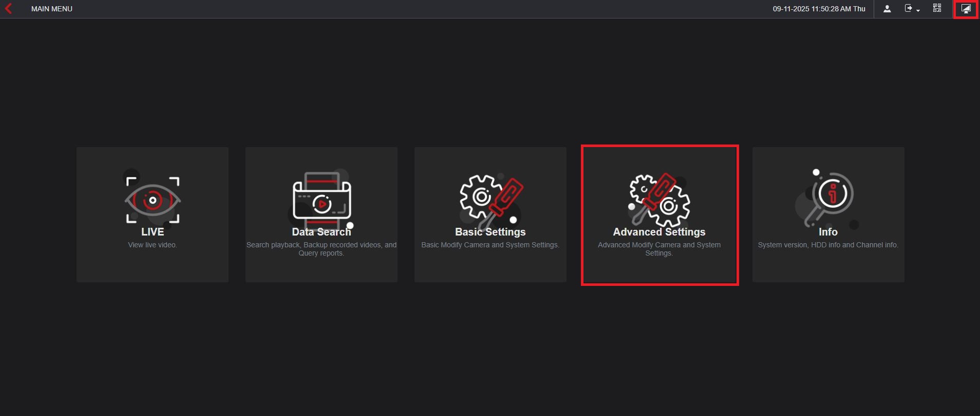Open the Advanced Settings gears icon
The height and width of the screenshot is (416, 980).
[x=659, y=200]
